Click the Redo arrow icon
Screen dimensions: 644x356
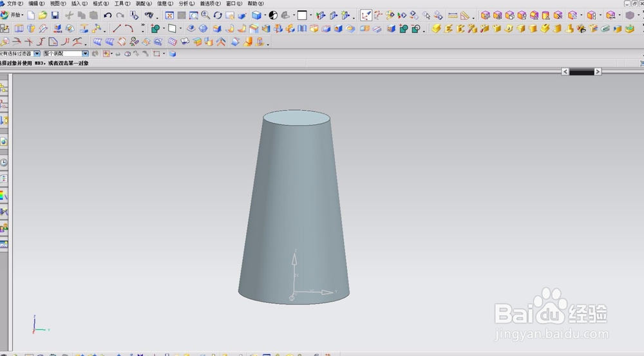coord(120,15)
